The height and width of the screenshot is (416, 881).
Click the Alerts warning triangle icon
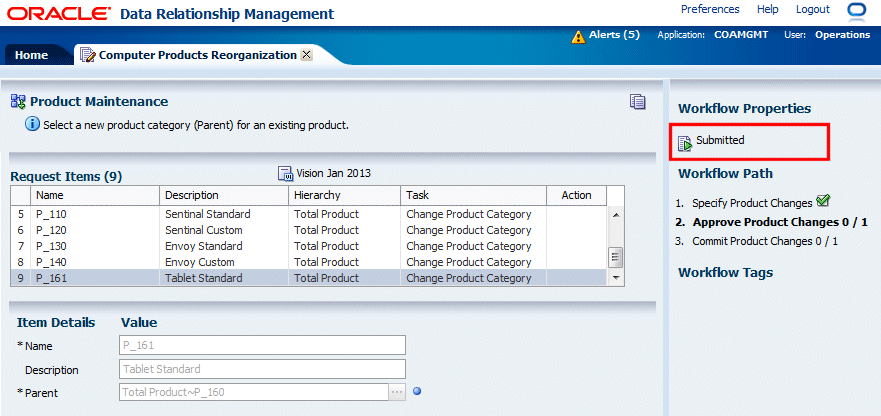point(578,36)
